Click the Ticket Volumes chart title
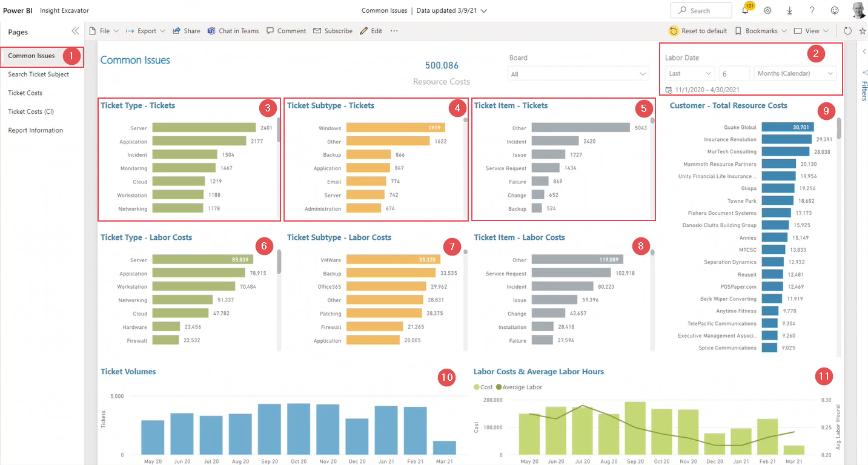 [x=128, y=372]
